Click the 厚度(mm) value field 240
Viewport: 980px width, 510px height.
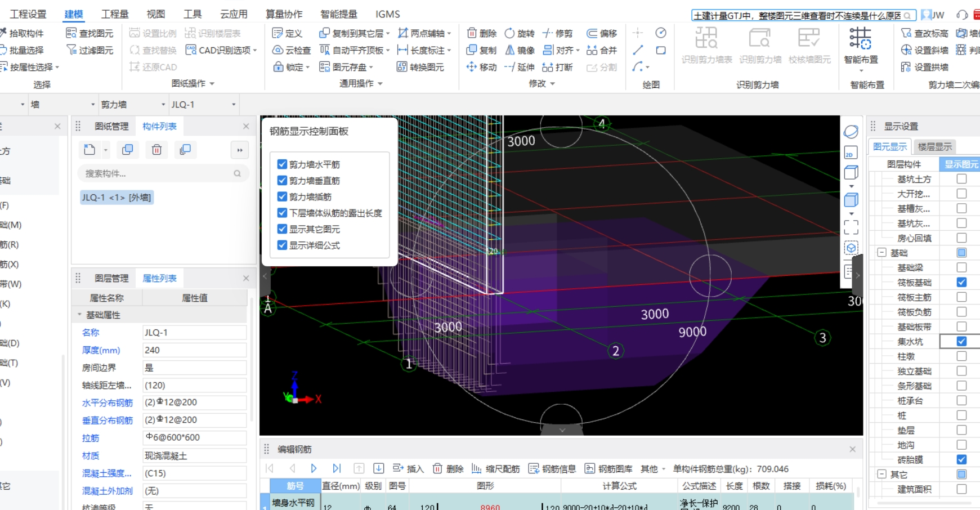pos(194,350)
